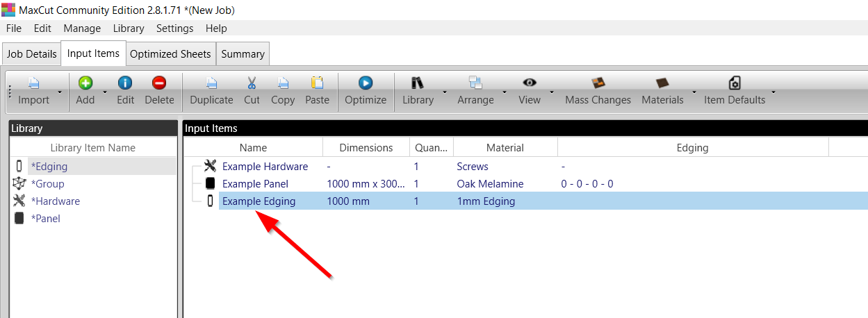This screenshot has height=318, width=868.
Task: Duplicate the selected item
Action: tap(211, 91)
